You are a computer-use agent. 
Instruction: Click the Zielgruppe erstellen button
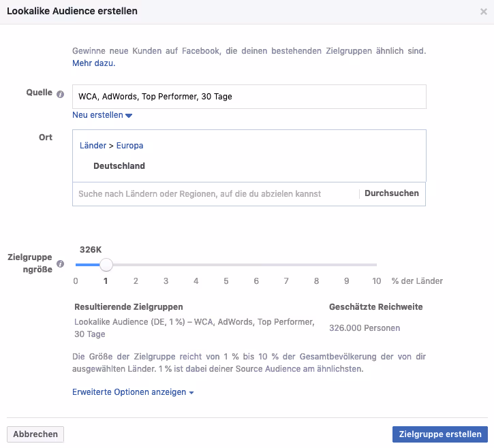coord(439,434)
